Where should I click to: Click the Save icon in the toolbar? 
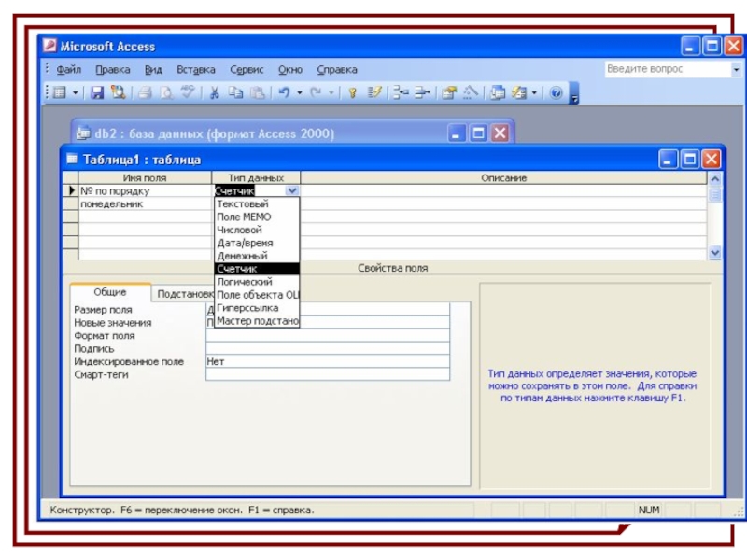[96, 92]
